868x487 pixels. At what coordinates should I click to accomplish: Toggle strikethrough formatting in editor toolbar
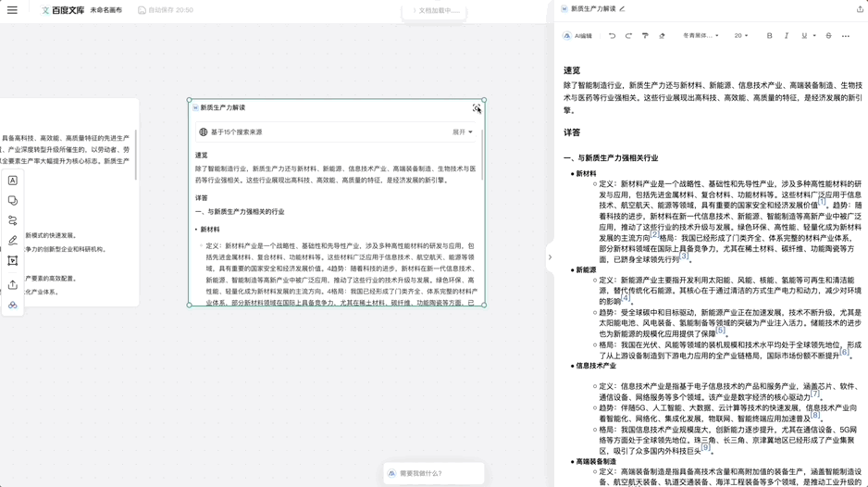[x=828, y=36]
